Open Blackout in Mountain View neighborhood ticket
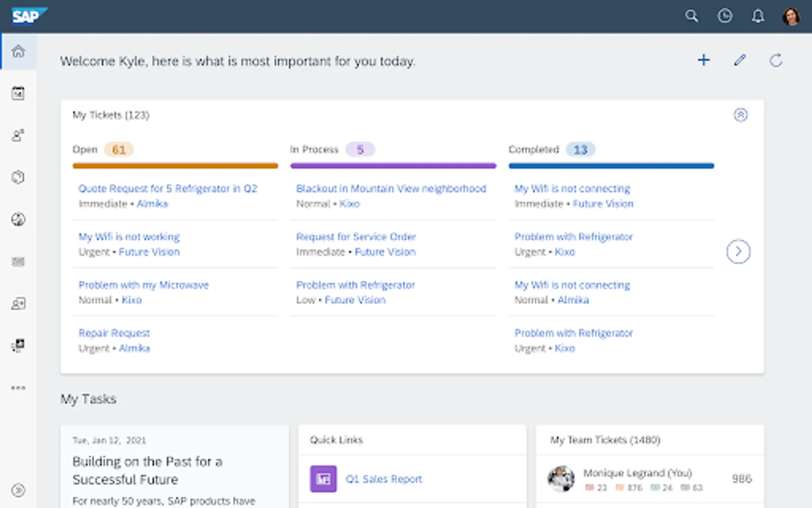812x508 pixels. [x=391, y=189]
